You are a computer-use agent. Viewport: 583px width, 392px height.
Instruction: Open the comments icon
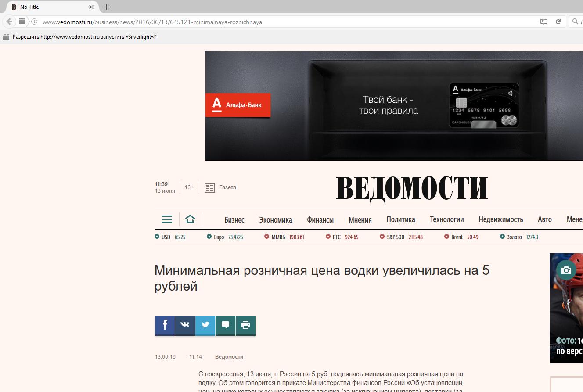point(225,325)
